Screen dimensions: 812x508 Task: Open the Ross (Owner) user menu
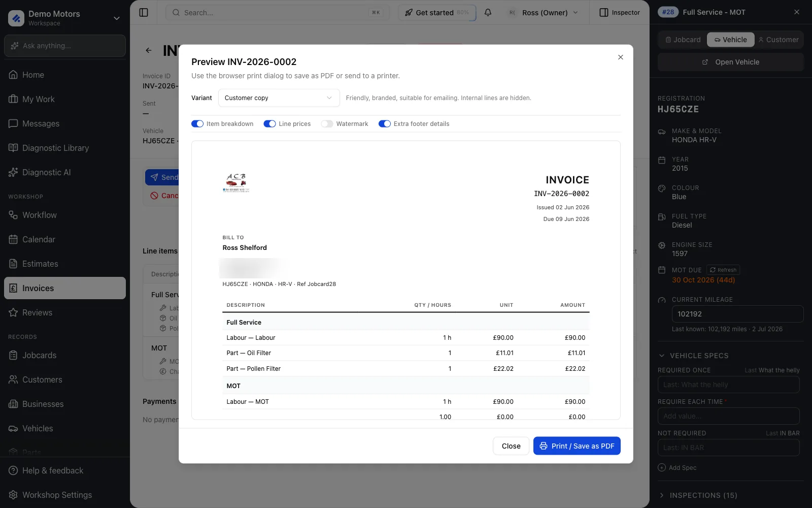[544, 13]
